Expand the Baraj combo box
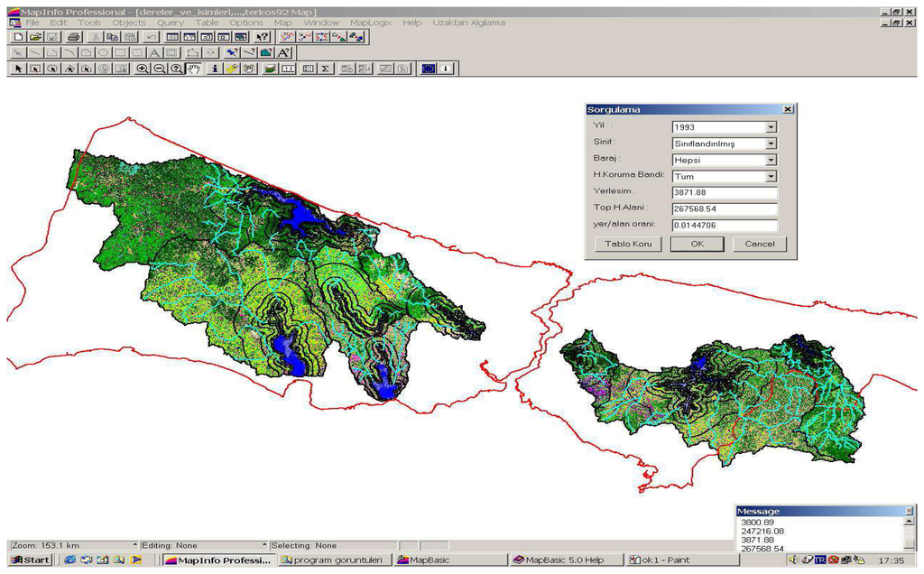Image resolution: width=924 pixels, height=574 pixels. coord(771,160)
